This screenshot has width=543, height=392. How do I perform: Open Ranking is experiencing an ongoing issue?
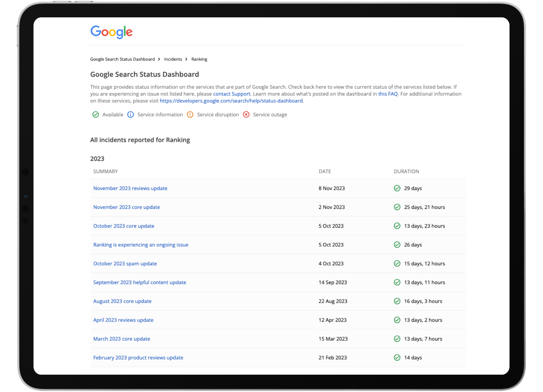(141, 245)
